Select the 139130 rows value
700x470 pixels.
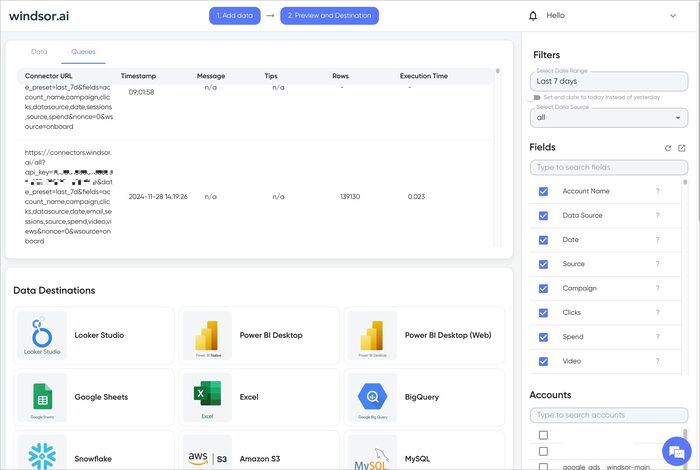pos(350,197)
